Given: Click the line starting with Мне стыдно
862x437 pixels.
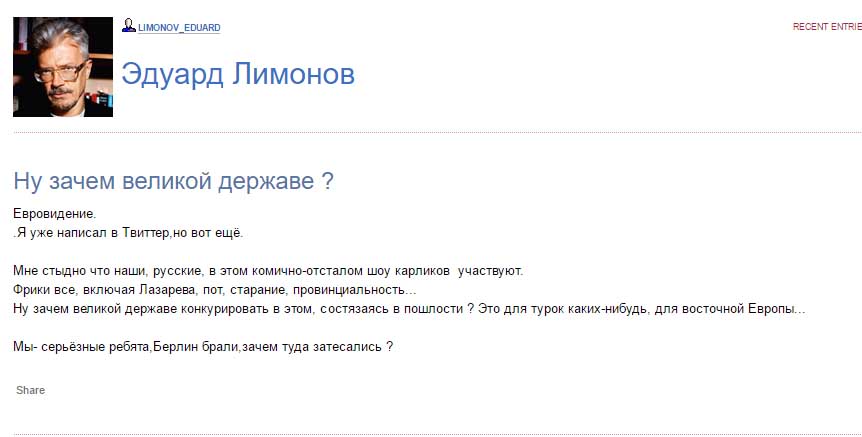Looking at the screenshot, I should 268,271.
